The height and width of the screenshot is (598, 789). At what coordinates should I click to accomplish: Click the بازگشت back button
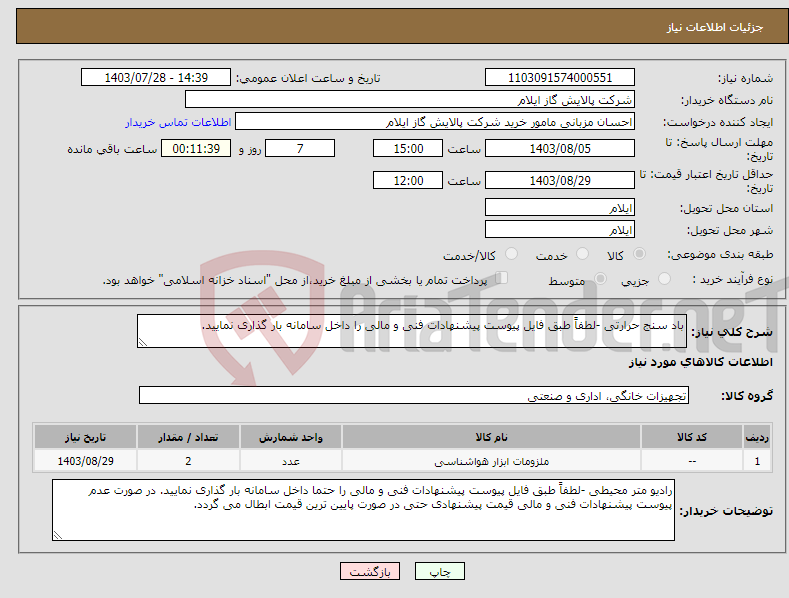(x=370, y=571)
